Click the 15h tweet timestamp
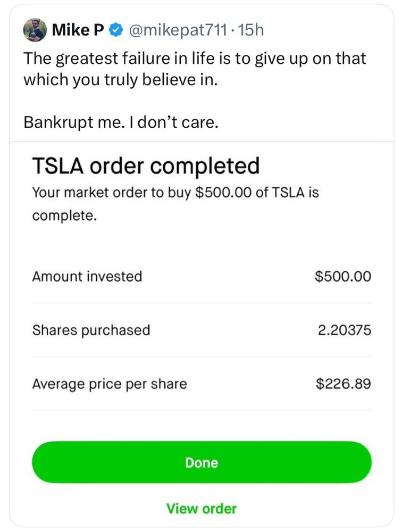 [251, 30]
